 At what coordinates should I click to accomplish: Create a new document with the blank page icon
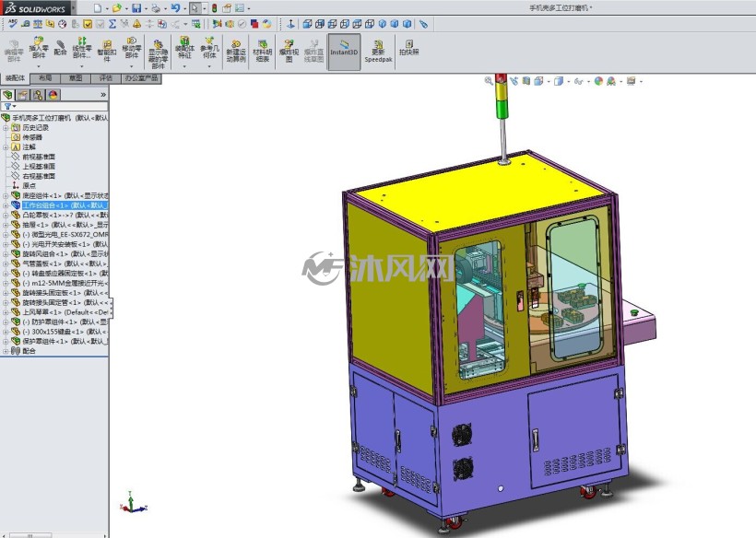coord(98,8)
